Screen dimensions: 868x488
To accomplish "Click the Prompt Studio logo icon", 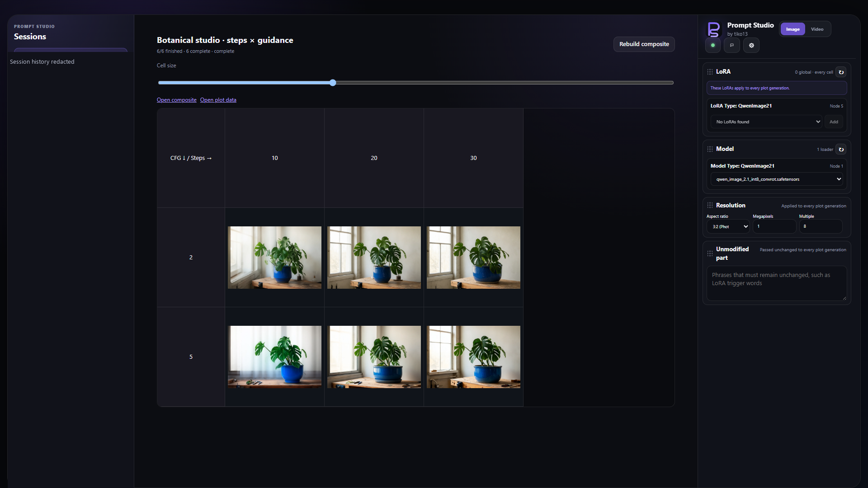I will [713, 29].
